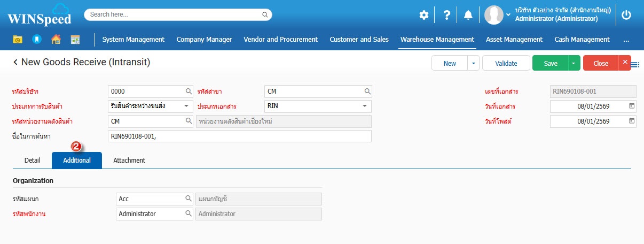Open the วันที่เอกสาร calendar picker
Screen dimensions: 644x244
pos(632,106)
